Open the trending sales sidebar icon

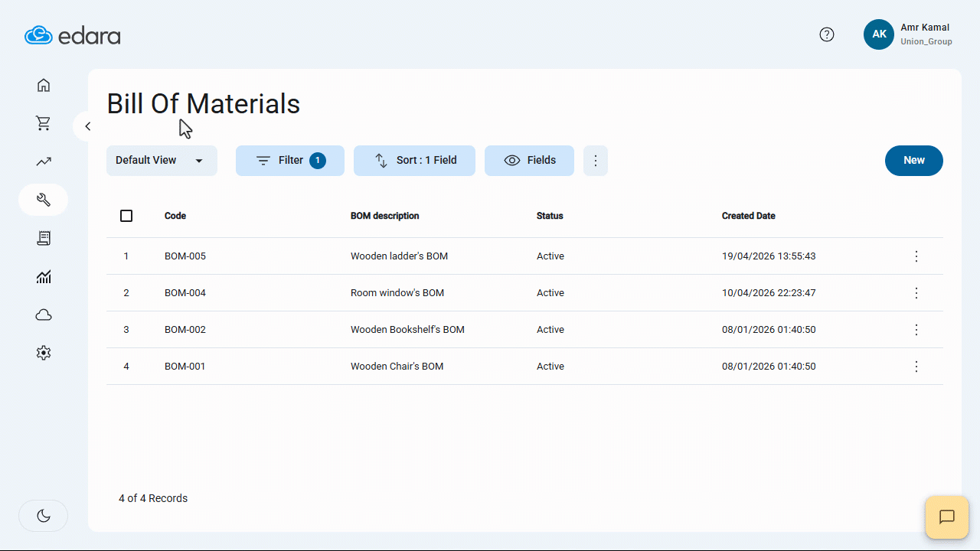pos(44,161)
